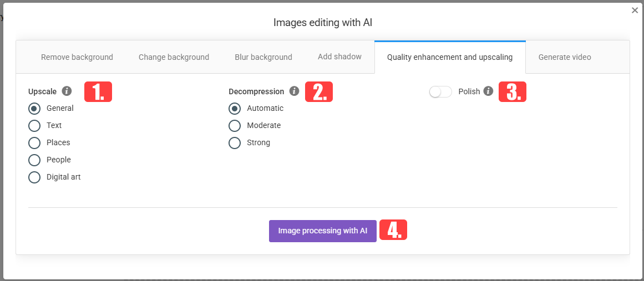Screen dimensions: 644x281
Task: Click the Decompression heading text
Action: pyautogui.click(x=256, y=91)
